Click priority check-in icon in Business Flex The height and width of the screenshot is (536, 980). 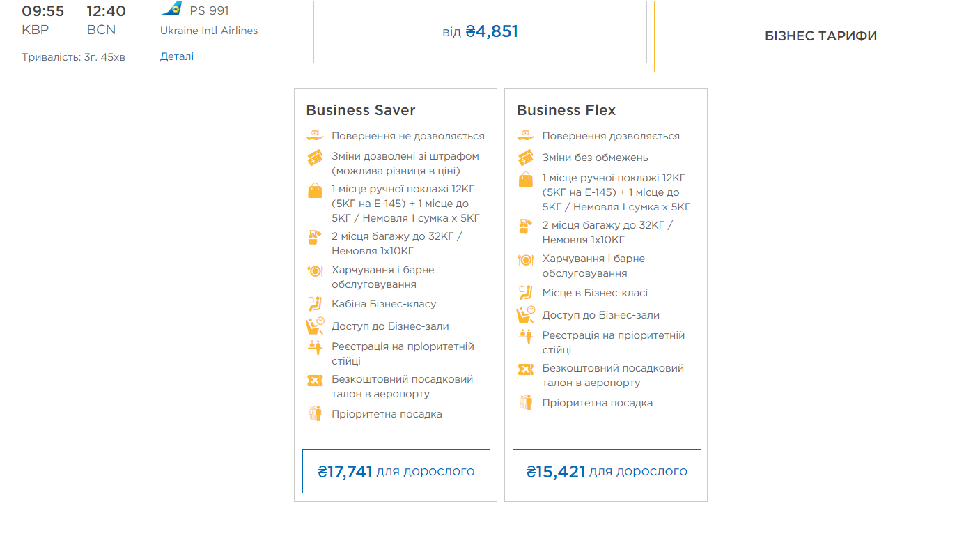click(526, 337)
